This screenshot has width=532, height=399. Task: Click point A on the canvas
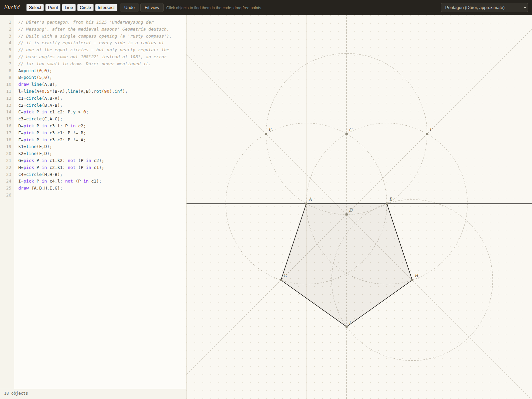(306, 203)
